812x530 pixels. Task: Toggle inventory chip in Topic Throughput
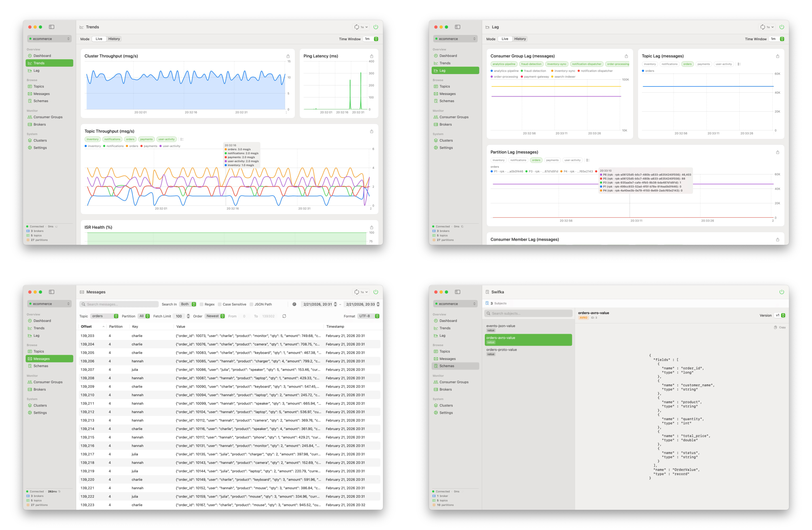[x=92, y=139]
